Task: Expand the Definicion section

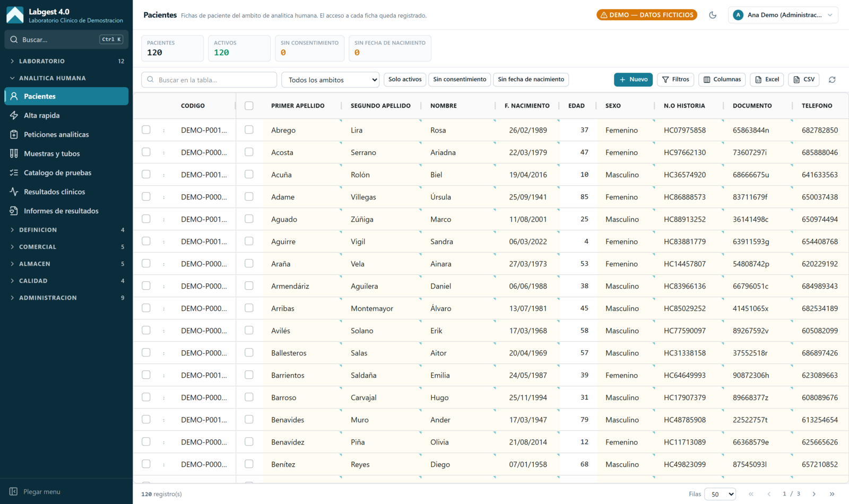Action: [x=66, y=230]
